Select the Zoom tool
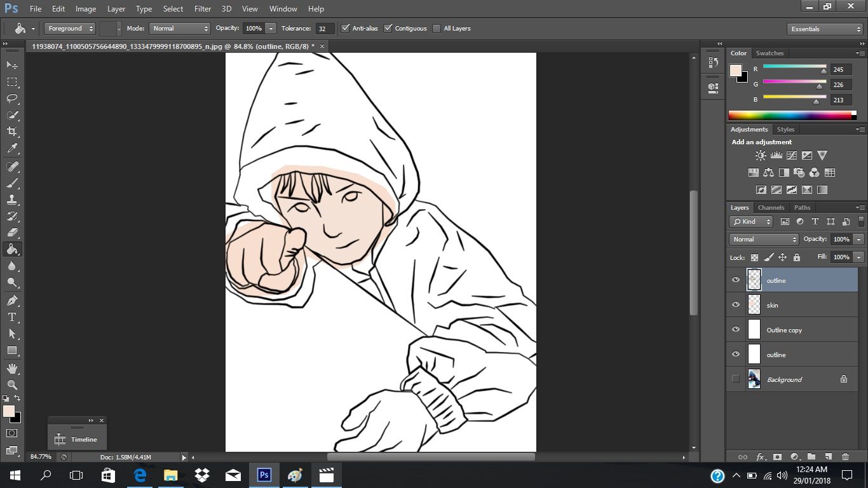Viewport: 868px width, 488px height. [x=12, y=385]
